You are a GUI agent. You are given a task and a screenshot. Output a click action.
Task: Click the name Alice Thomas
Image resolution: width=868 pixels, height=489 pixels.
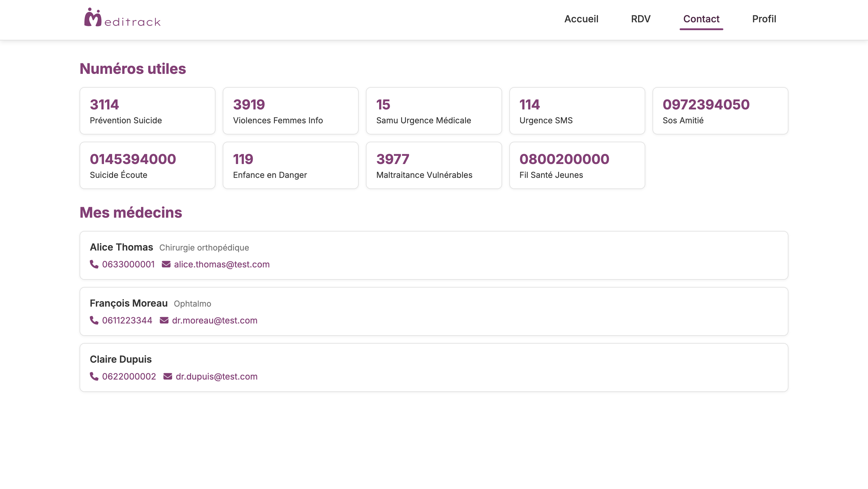(x=121, y=247)
